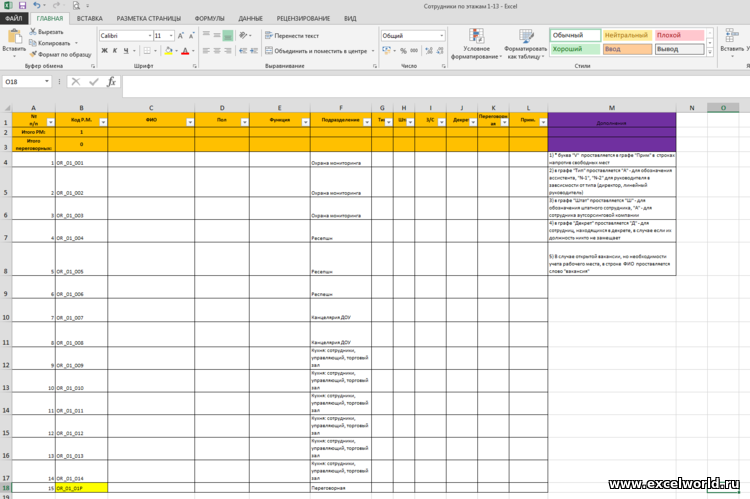Apply cell borders from Font group
The image size is (750, 499).
[147, 51]
